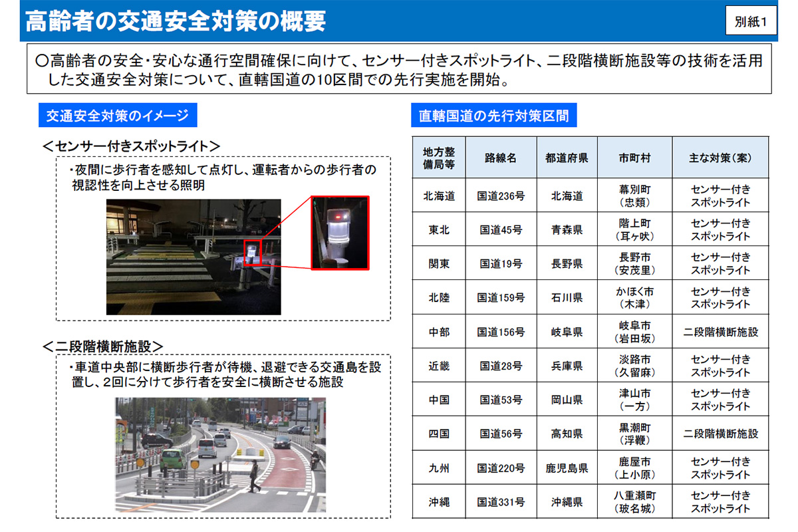Select the 八重瀬町(玻名城) cell in 沖縄 row
The width and height of the screenshot is (798, 532).
634,502
